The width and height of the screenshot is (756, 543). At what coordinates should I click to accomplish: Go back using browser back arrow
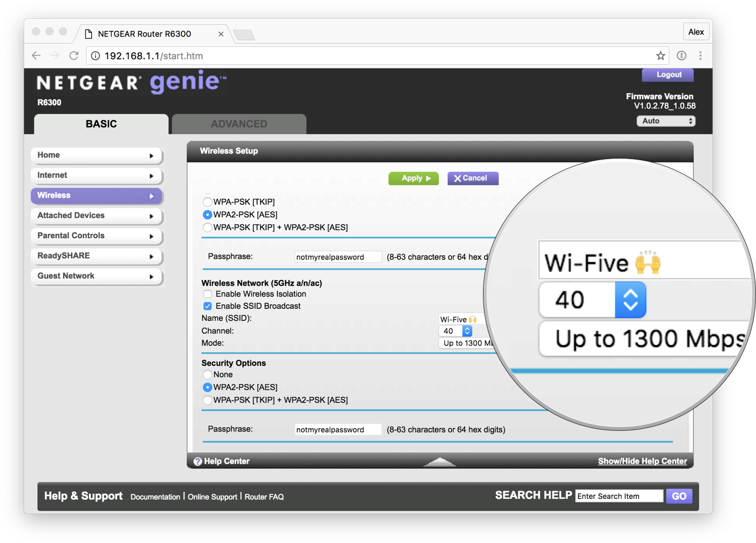pos(36,56)
